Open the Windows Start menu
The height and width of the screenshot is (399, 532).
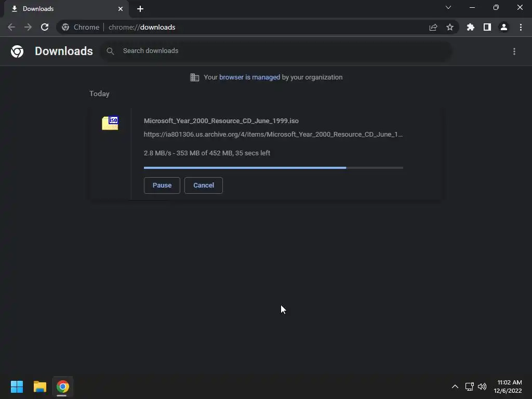pos(17,387)
